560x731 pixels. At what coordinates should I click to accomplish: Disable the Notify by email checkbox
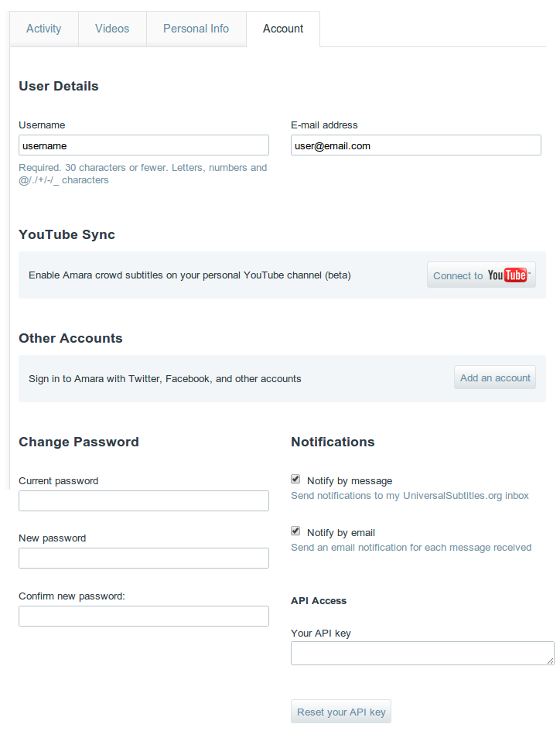(x=295, y=531)
